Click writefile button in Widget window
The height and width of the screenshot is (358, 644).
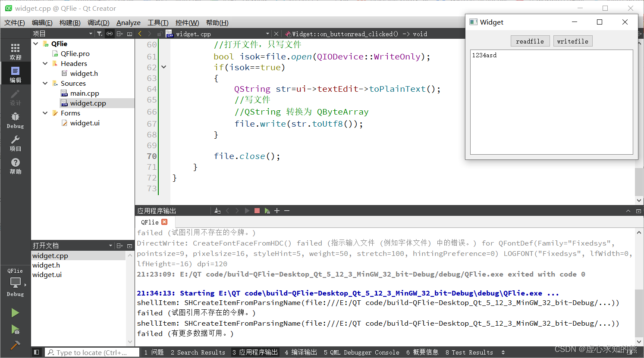pos(573,41)
